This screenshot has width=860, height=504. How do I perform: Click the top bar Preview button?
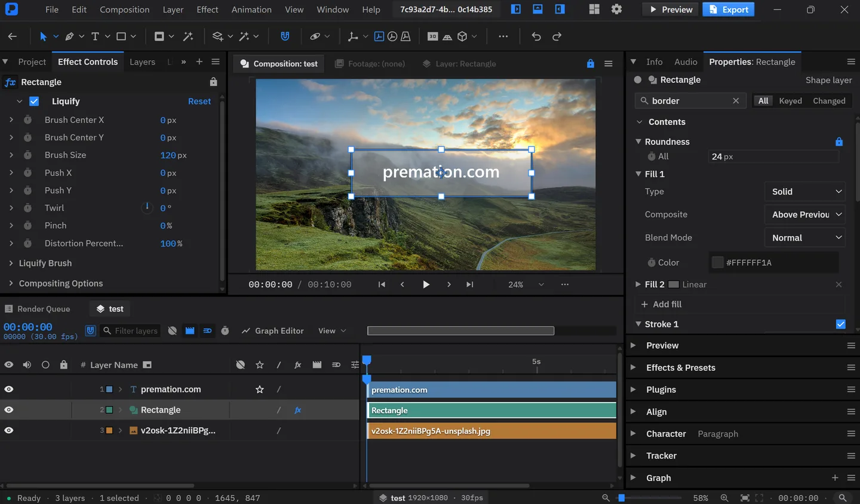tap(671, 10)
